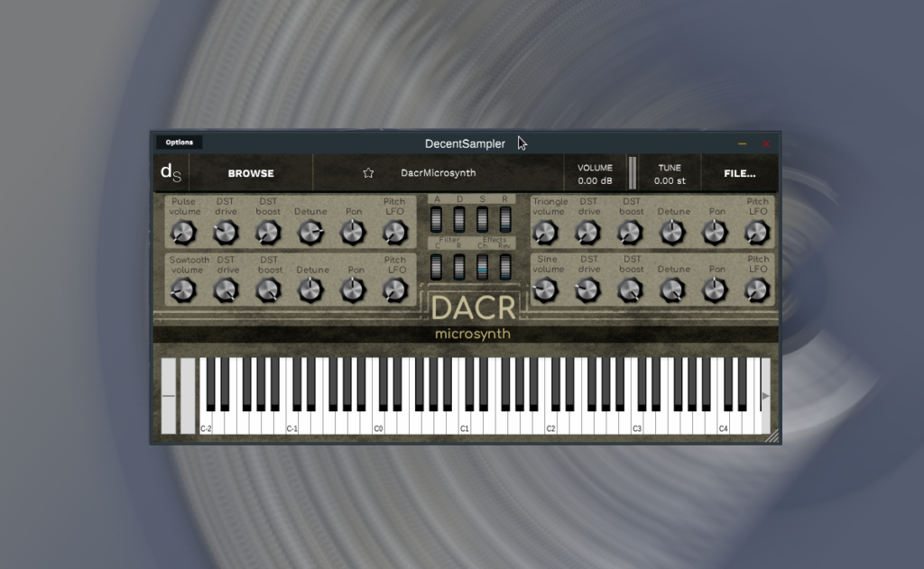Click the pitch bend wheel strip
This screenshot has height=569, width=924.
[169, 395]
